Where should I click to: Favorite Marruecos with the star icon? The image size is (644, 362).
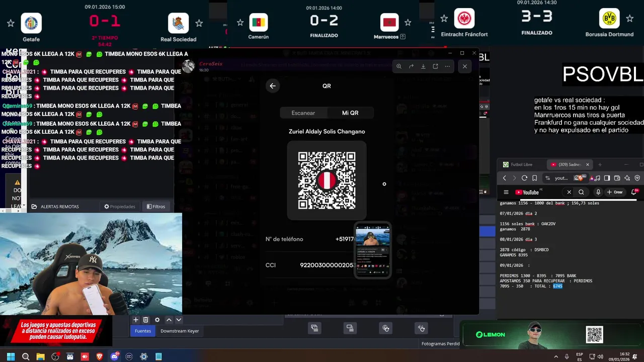pyautogui.click(x=408, y=22)
